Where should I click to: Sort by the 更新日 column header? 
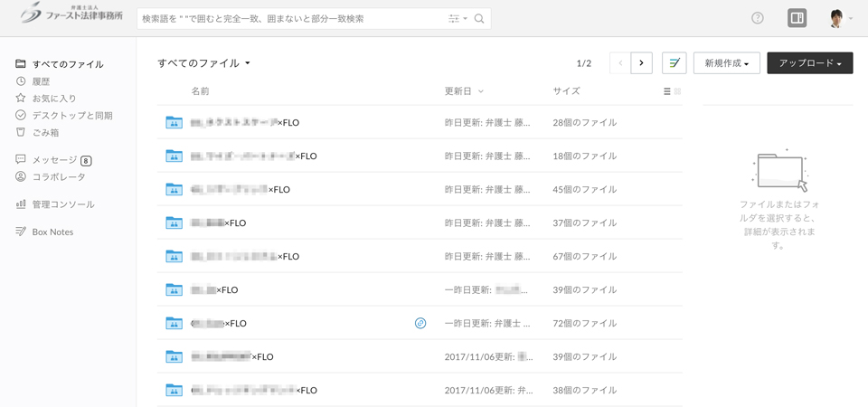464,91
